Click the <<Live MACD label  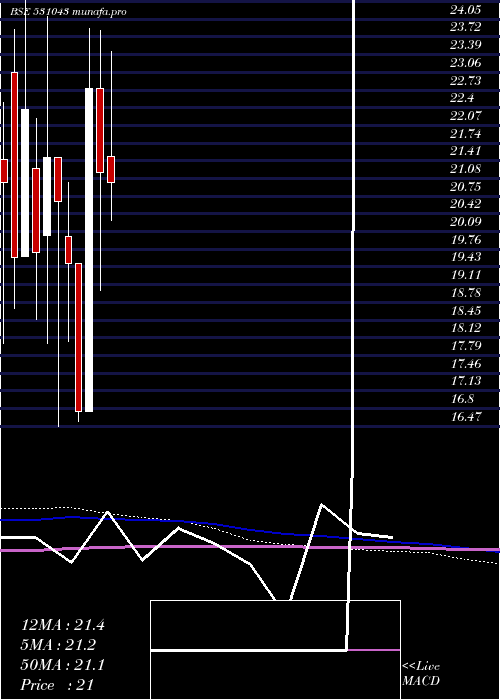coord(421,674)
